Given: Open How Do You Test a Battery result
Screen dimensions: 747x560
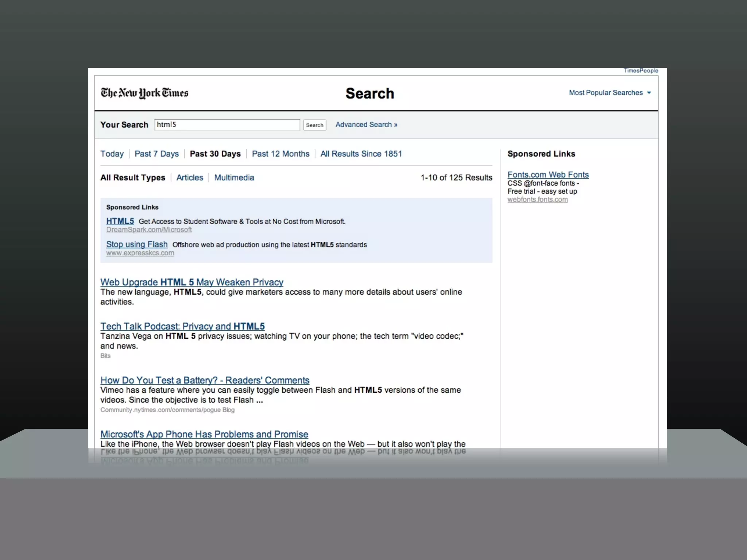Looking at the screenshot, I should pos(205,380).
